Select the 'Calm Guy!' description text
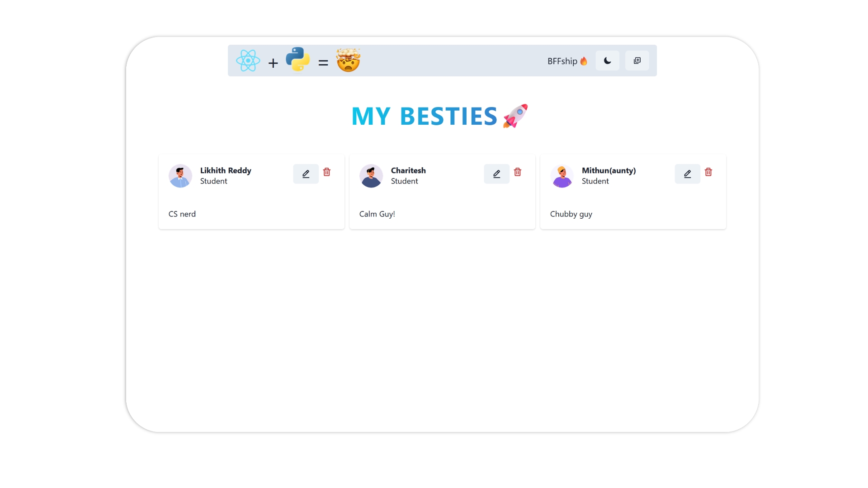The height and width of the screenshot is (488, 868). click(377, 214)
